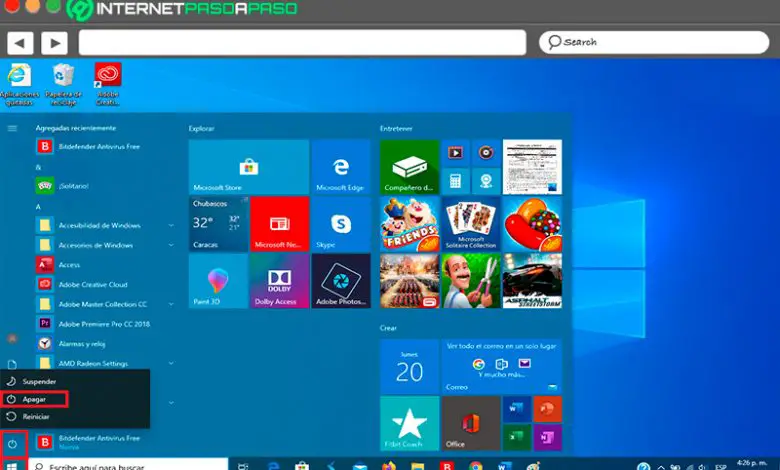Launch ¡Solitario! from the app list
This screenshot has height=470, width=780.
(x=104, y=186)
